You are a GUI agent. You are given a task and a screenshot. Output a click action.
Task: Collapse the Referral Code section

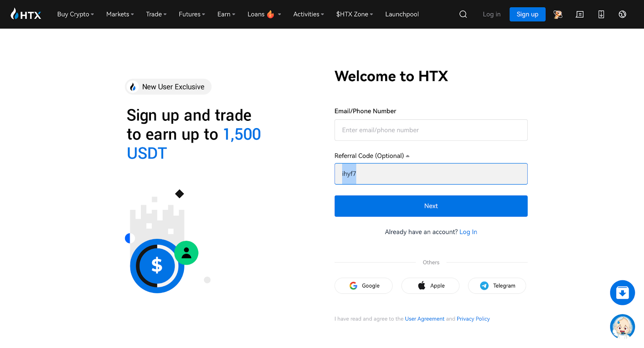click(x=408, y=155)
